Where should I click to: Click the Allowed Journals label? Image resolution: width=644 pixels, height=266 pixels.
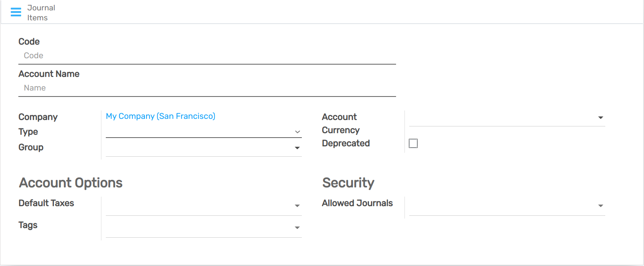(357, 203)
